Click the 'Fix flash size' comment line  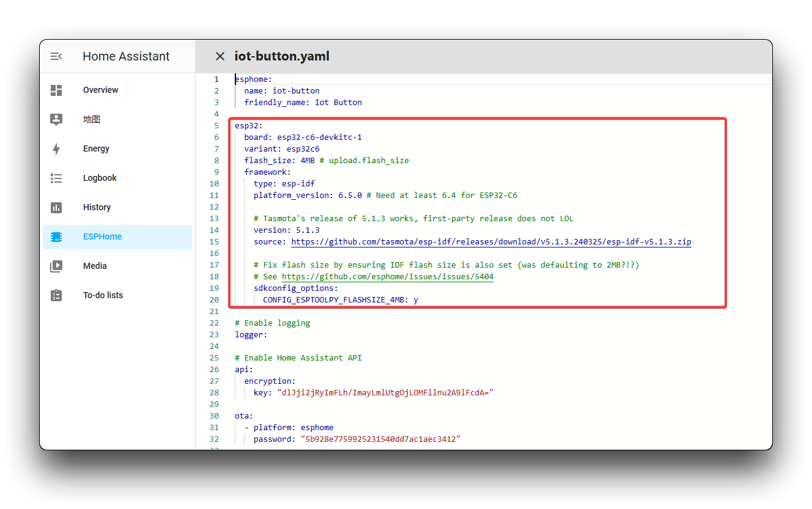tap(446, 265)
